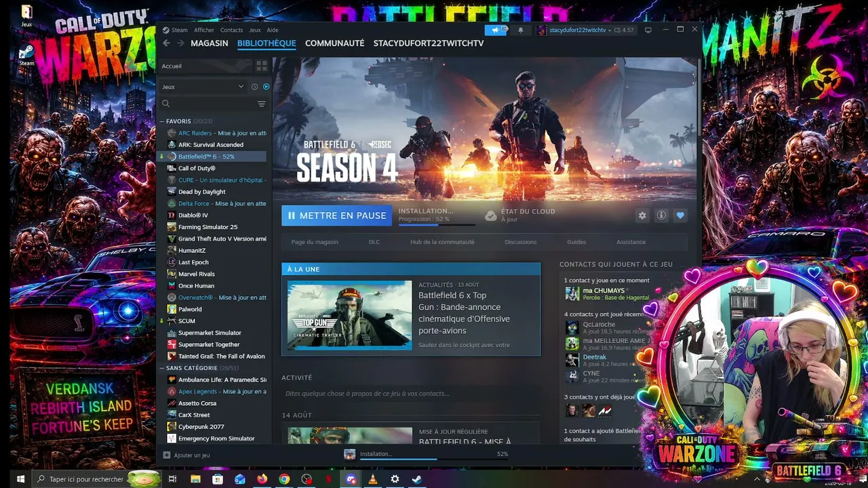
Task: Open the Guides link
Action: click(x=576, y=242)
